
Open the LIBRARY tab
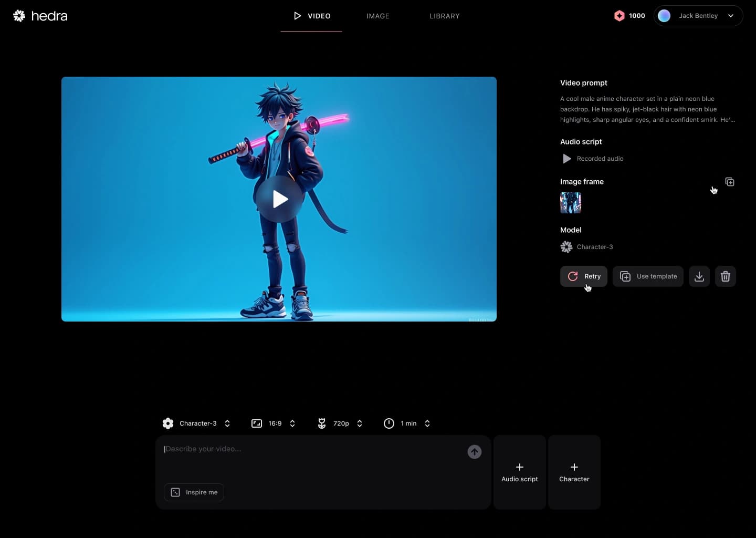coord(444,16)
